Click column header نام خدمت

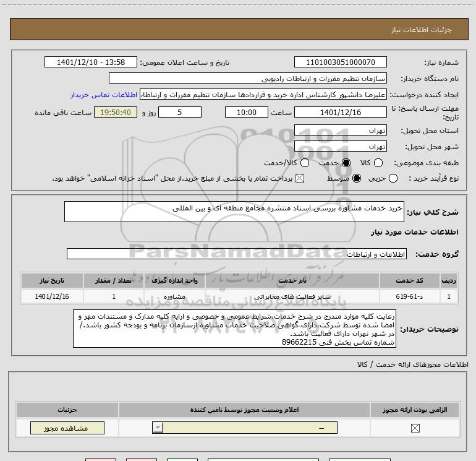click(x=292, y=280)
